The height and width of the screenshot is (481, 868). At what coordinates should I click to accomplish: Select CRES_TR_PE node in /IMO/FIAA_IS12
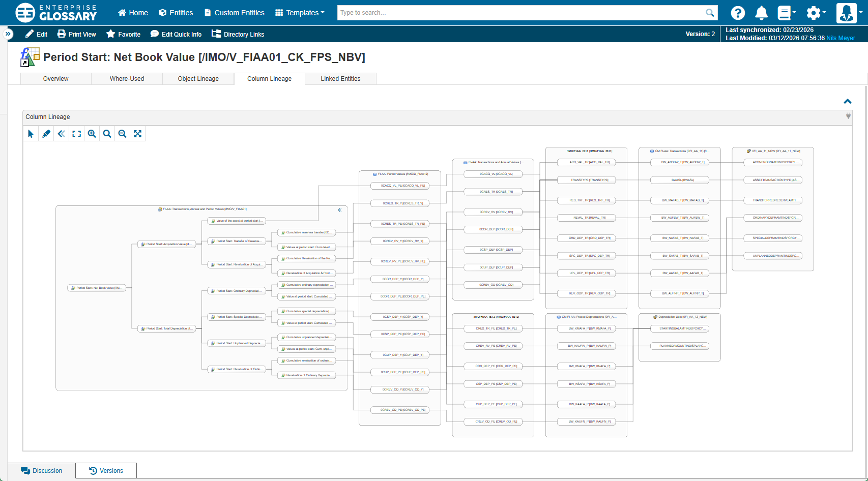point(493,328)
